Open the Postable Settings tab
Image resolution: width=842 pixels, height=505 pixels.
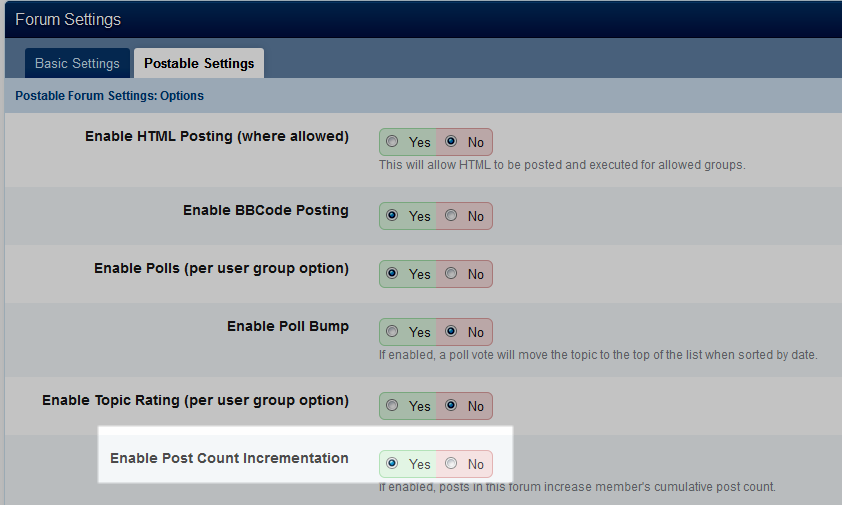(199, 63)
